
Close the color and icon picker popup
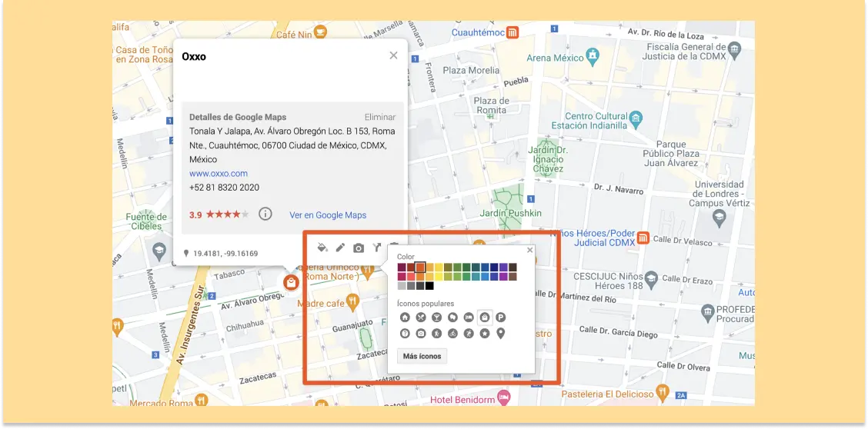pos(529,250)
